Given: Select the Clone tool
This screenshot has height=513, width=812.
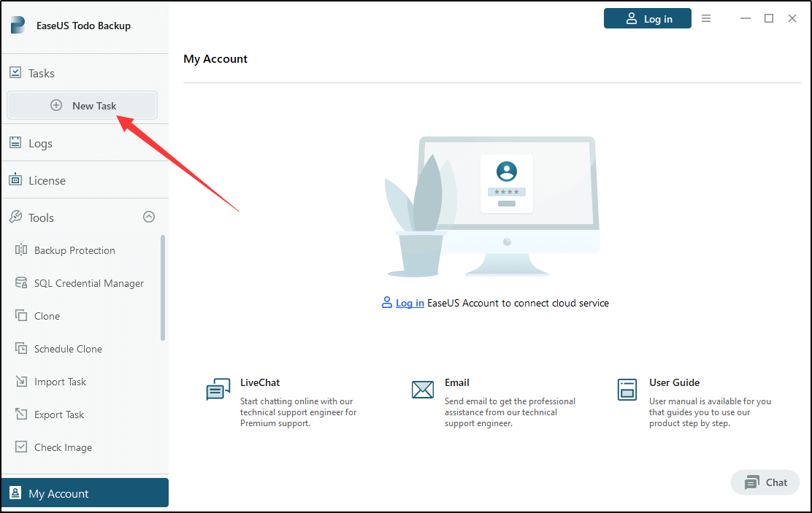Looking at the screenshot, I should 47,316.
